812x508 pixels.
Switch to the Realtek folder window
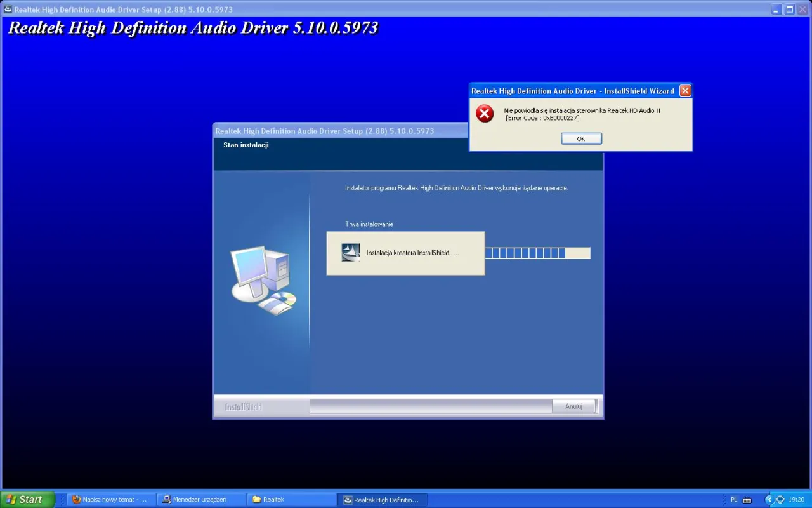tap(292, 500)
